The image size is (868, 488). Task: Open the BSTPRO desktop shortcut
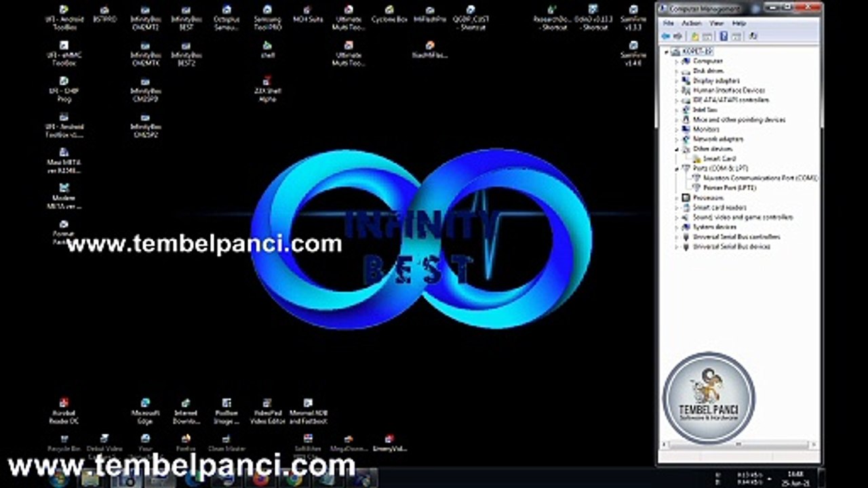point(104,14)
